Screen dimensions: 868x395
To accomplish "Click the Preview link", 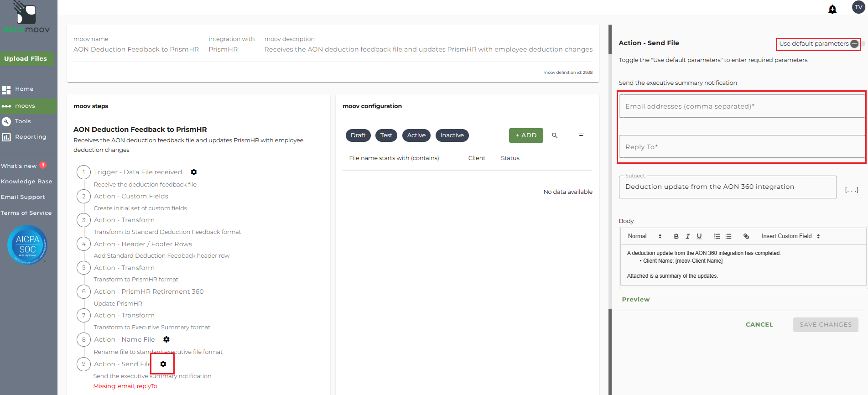I will pos(636,300).
